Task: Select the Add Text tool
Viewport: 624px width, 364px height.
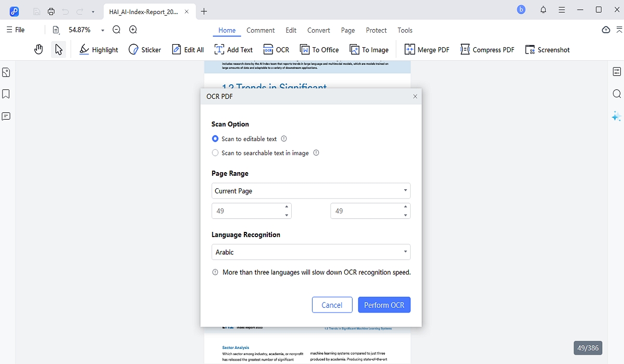Action: [233, 49]
